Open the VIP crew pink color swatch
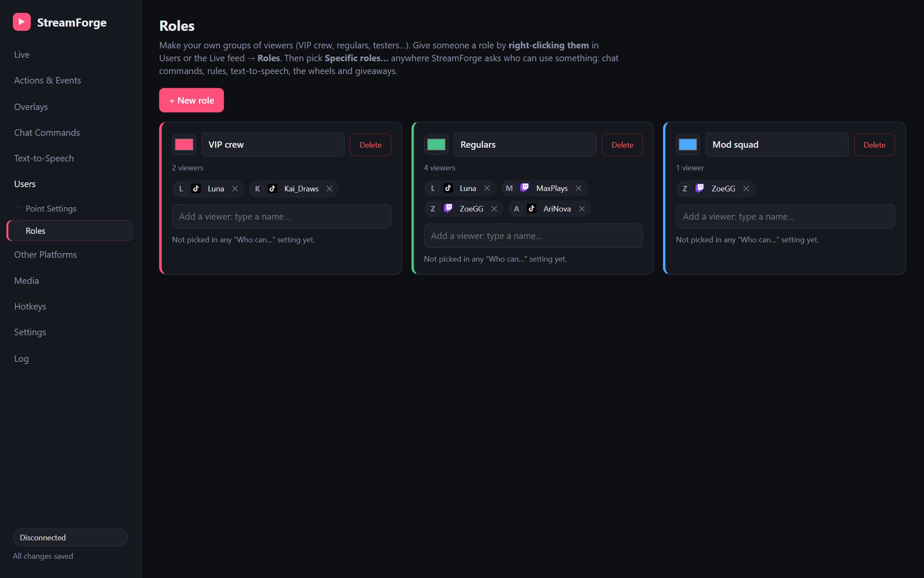Image resolution: width=924 pixels, height=578 pixels. pos(184,145)
